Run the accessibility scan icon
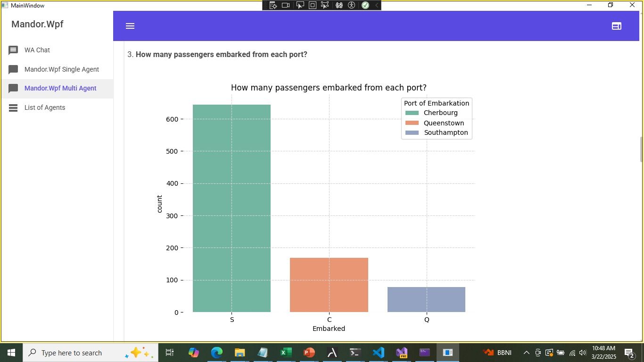This screenshot has height=362, width=644. 352,5
